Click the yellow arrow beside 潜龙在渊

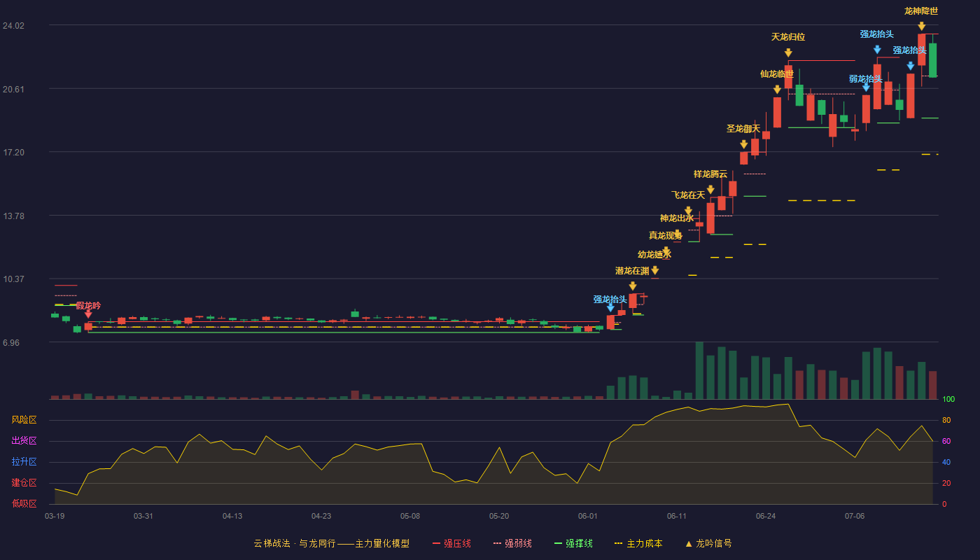[654, 270]
